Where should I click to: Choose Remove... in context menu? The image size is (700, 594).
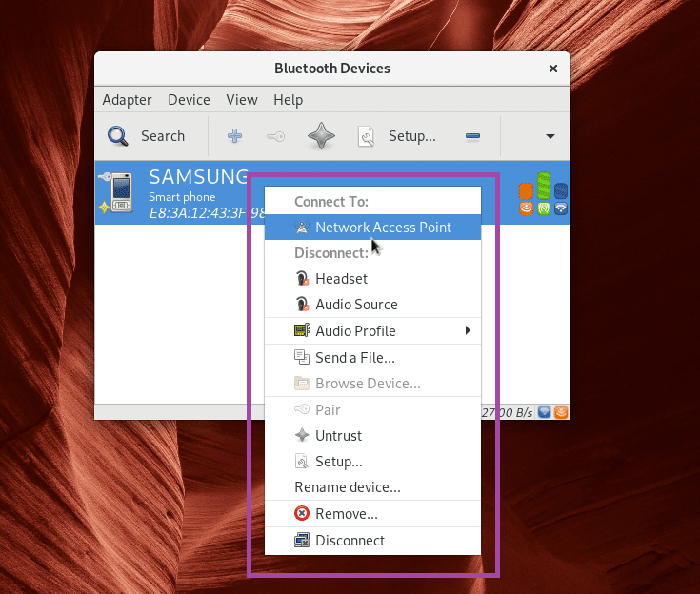pyautogui.click(x=372, y=514)
